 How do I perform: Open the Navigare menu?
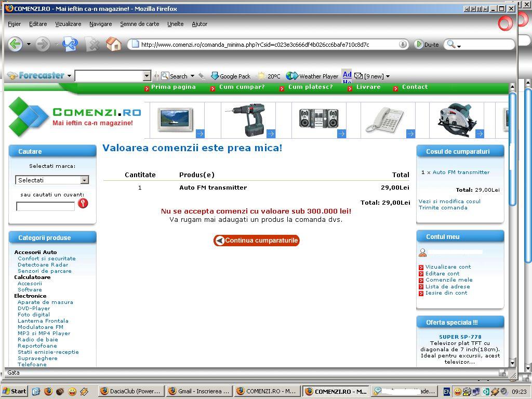(x=100, y=24)
